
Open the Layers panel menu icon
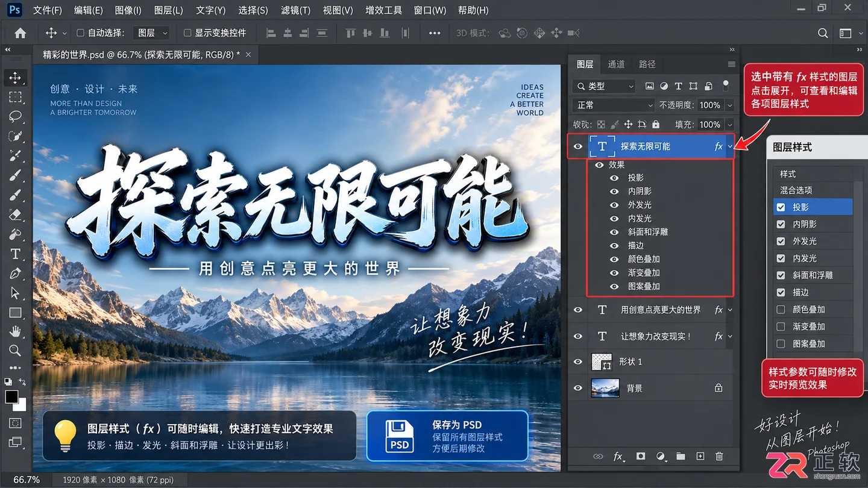pyautogui.click(x=731, y=64)
